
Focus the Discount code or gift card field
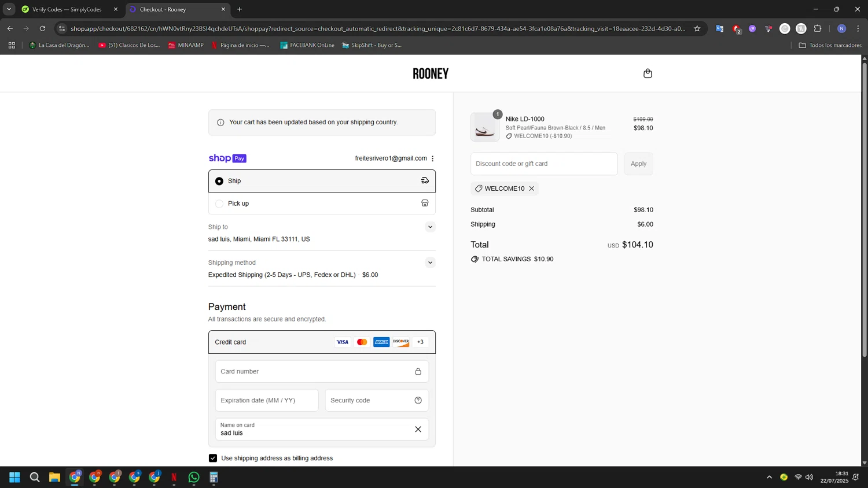(544, 164)
